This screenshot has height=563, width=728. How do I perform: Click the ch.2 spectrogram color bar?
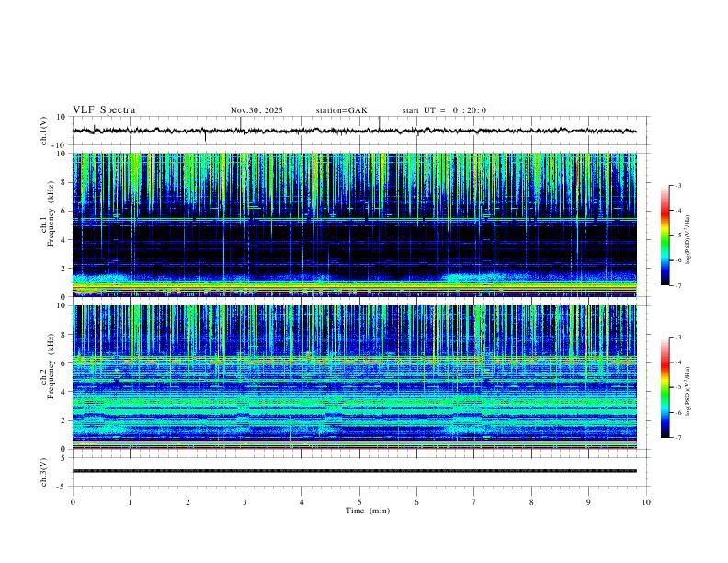(665, 387)
